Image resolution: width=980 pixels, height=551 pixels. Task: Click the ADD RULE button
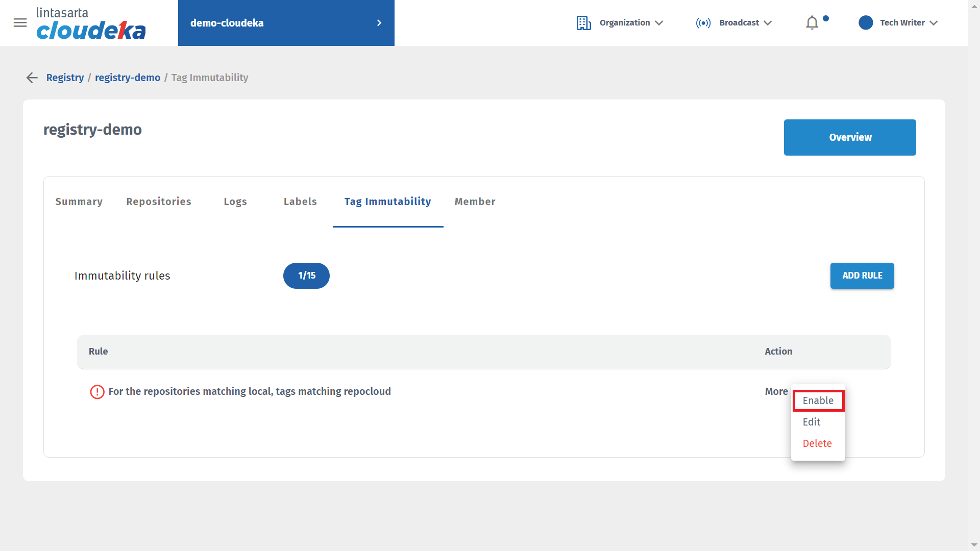(x=862, y=276)
